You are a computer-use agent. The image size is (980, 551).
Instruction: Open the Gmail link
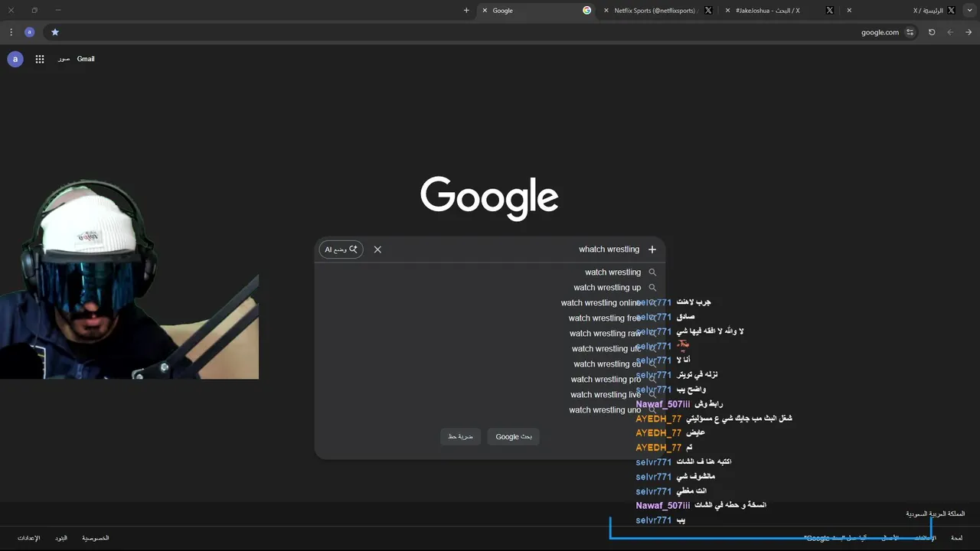[86, 59]
